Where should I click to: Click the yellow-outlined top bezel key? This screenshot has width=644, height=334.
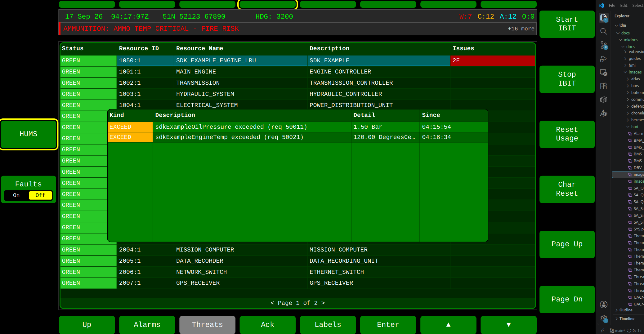tap(267, 4)
